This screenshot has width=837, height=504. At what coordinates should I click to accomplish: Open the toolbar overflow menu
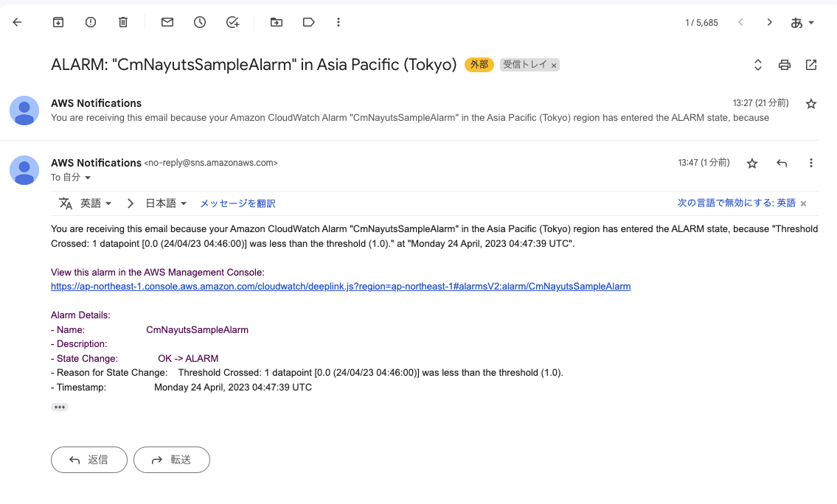click(x=338, y=22)
